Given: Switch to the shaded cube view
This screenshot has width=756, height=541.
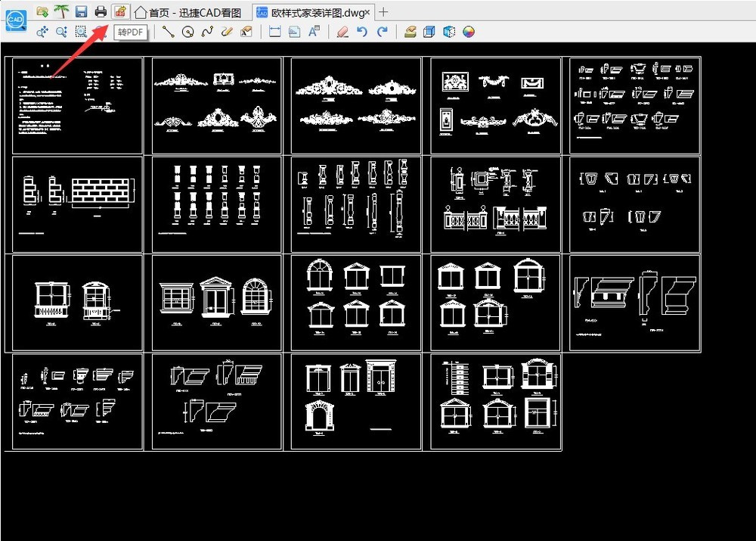Looking at the screenshot, I should point(449,32).
